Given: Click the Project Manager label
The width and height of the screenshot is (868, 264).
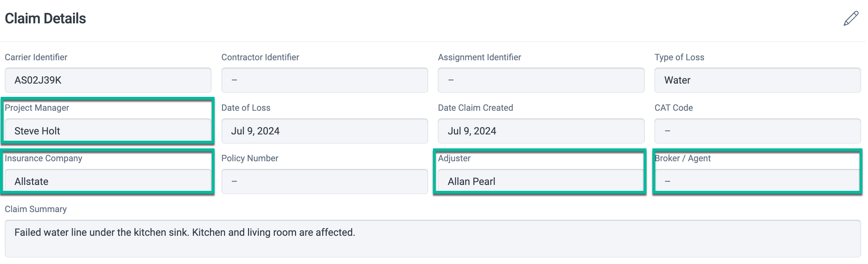Looking at the screenshot, I should [37, 108].
